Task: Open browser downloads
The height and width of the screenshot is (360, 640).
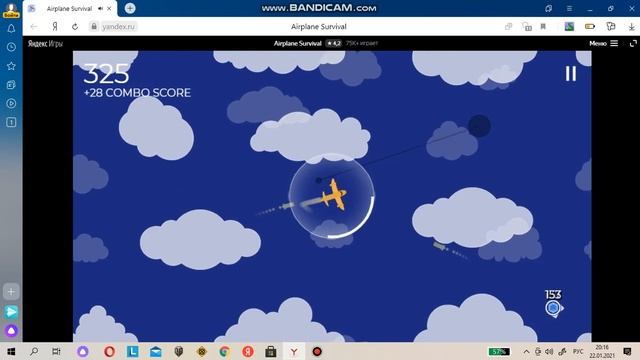Action: [x=631, y=27]
